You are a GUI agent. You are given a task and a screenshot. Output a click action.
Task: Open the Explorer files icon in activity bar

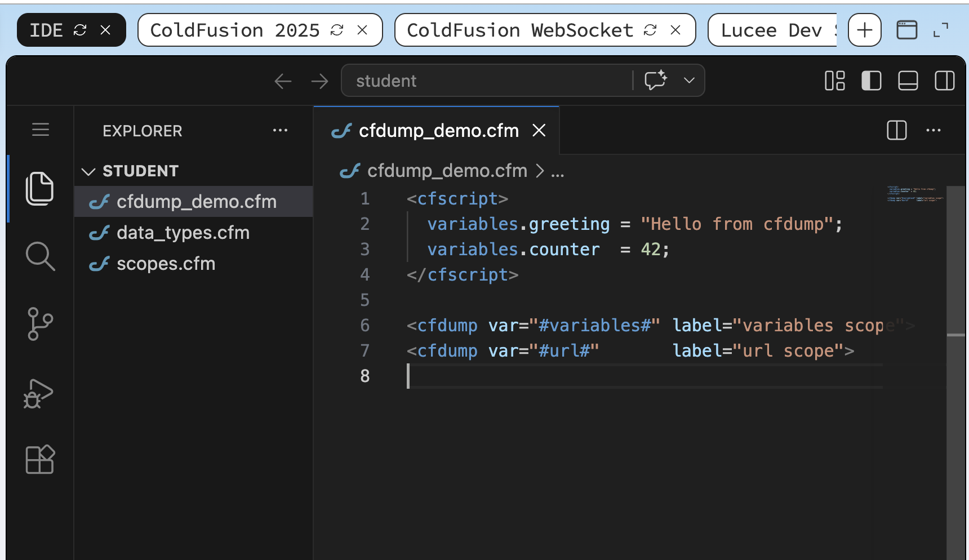click(x=39, y=189)
